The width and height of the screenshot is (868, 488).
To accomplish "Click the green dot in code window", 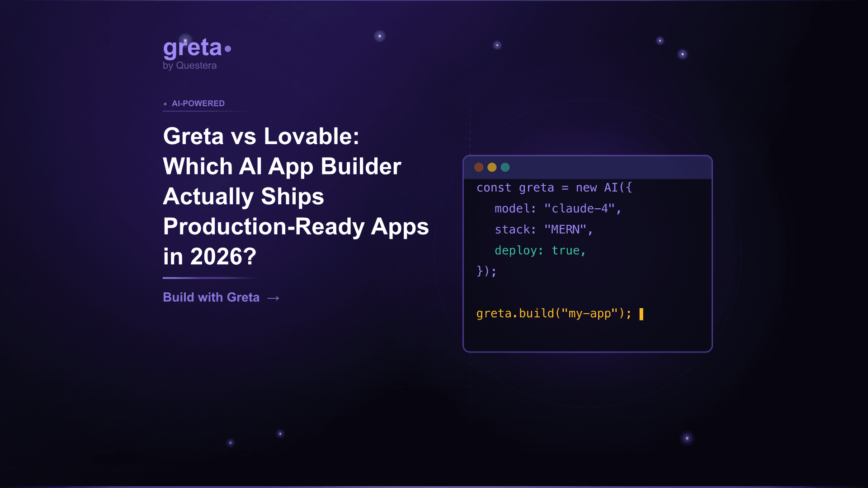I will pyautogui.click(x=505, y=167).
